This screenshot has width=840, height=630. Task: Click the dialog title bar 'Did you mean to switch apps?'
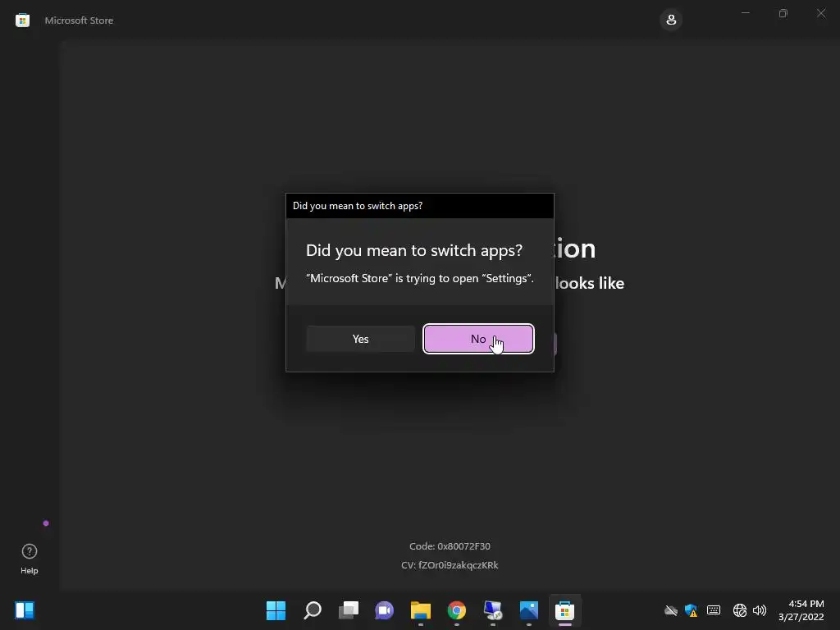tap(420, 206)
